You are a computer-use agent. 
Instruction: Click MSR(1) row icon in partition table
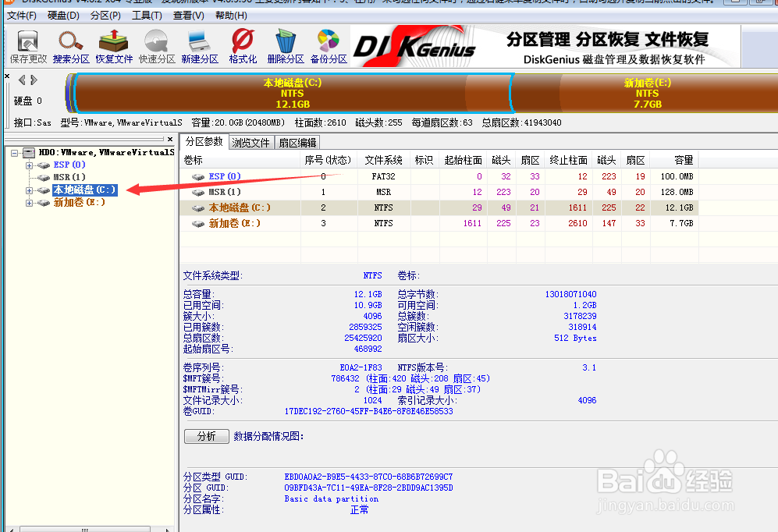pyautogui.click(x=198, y=192)
